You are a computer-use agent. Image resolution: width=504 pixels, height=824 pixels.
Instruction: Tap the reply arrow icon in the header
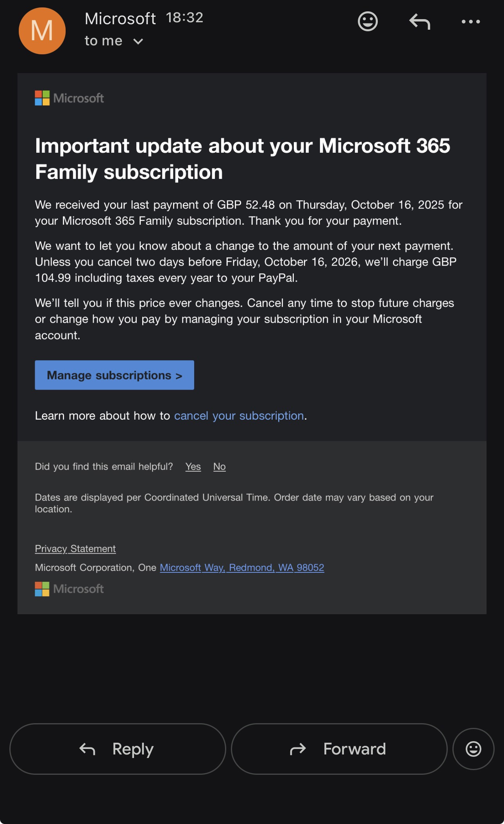click(x=420, y=21)
